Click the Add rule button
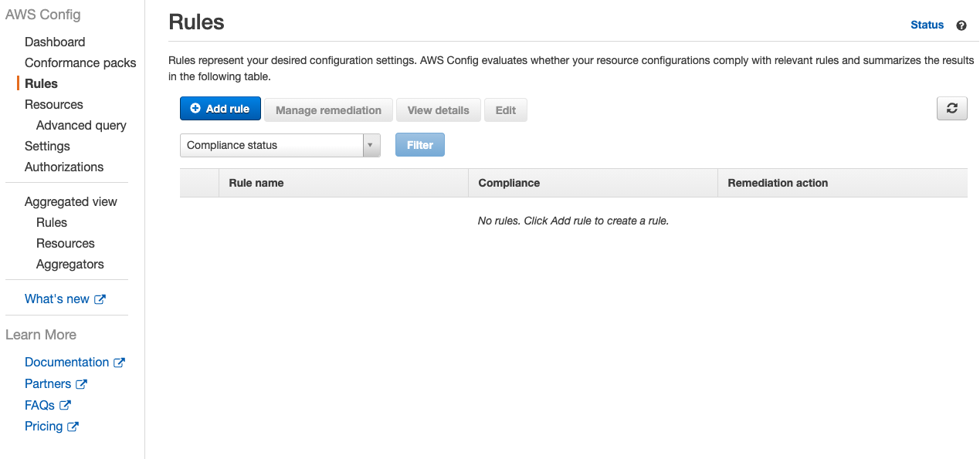Screen dimensions: 980x459 click(x=220, y=108)
